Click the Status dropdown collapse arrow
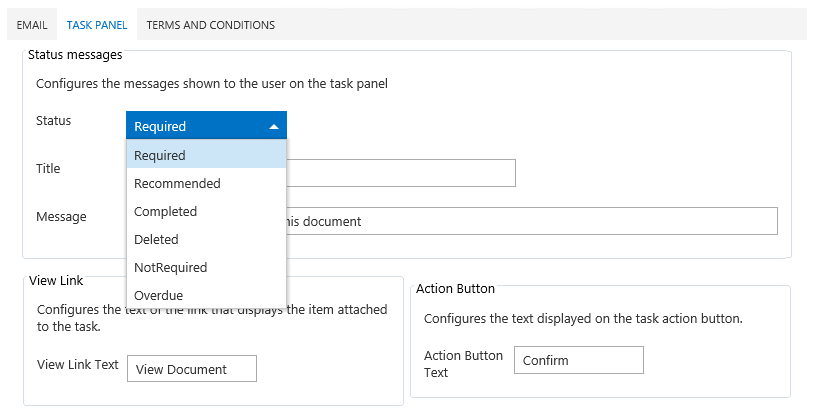Viewport: 815px width, 420px height. [x=273, y=126]
